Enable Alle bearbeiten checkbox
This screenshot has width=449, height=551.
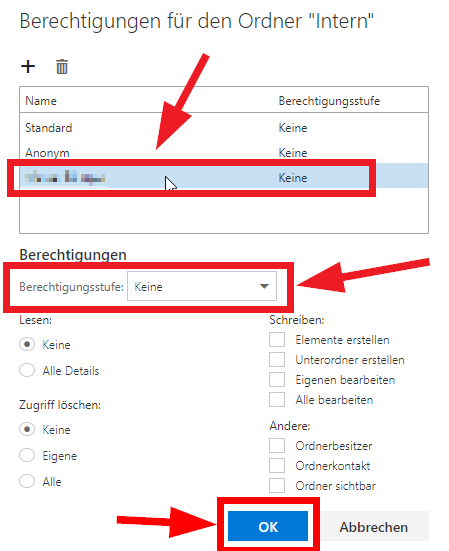[277, 400]
